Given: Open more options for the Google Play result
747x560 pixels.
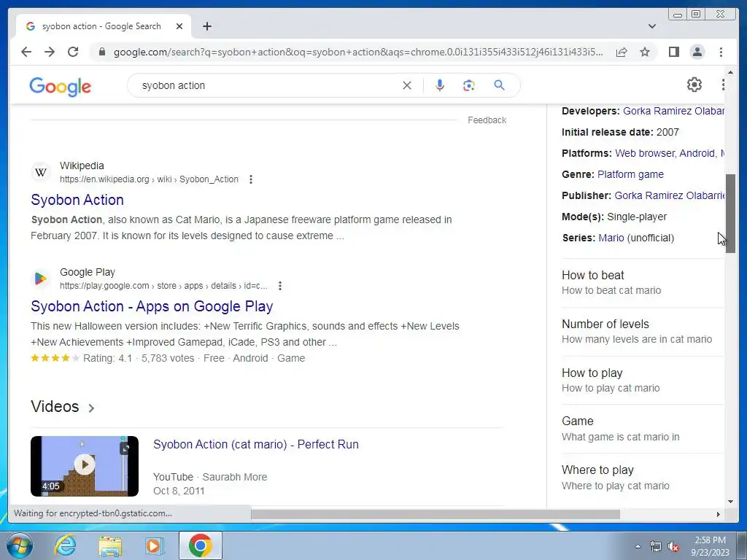Looking at the screenshot, I should point(280,286).
